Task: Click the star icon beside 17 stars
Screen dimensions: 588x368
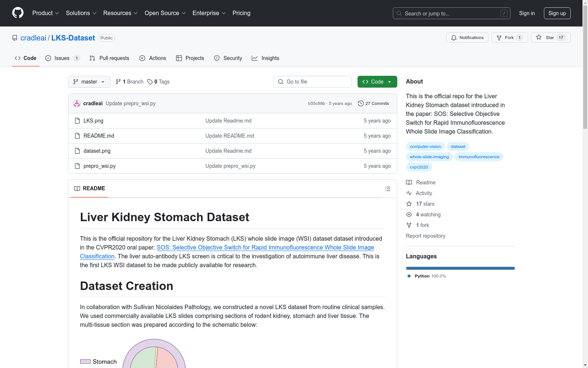Action: (x=409, y=204)
